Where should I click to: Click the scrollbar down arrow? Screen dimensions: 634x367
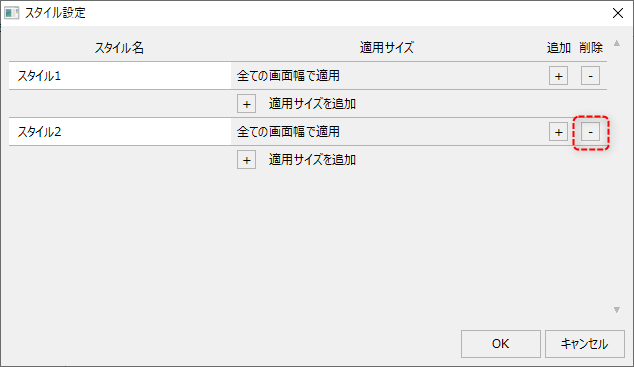pyautogui.click(x=617, y=310)
